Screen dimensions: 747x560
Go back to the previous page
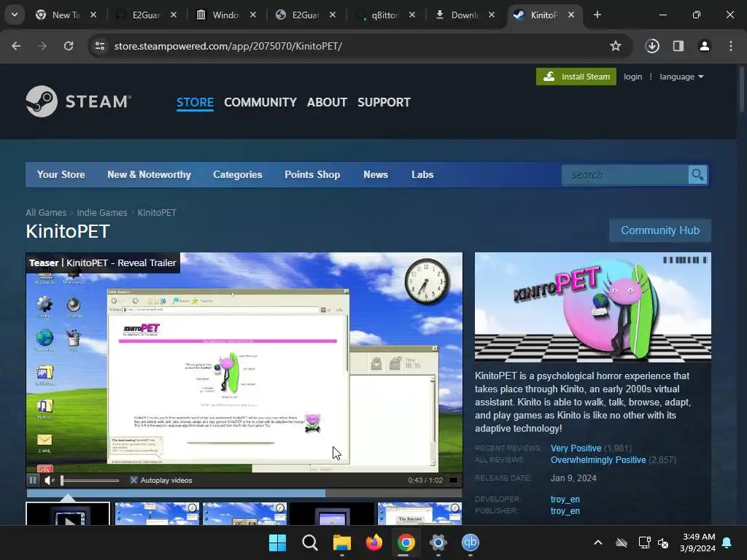click(16, 46)
